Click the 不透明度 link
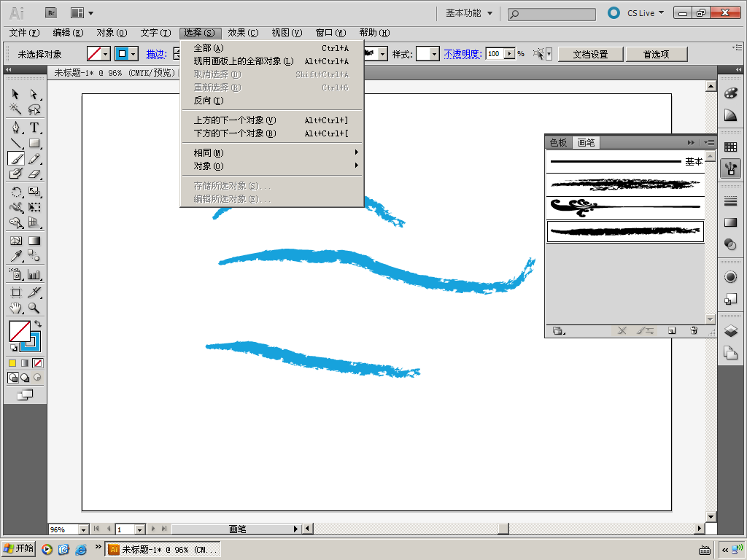 tap(462, 54)
